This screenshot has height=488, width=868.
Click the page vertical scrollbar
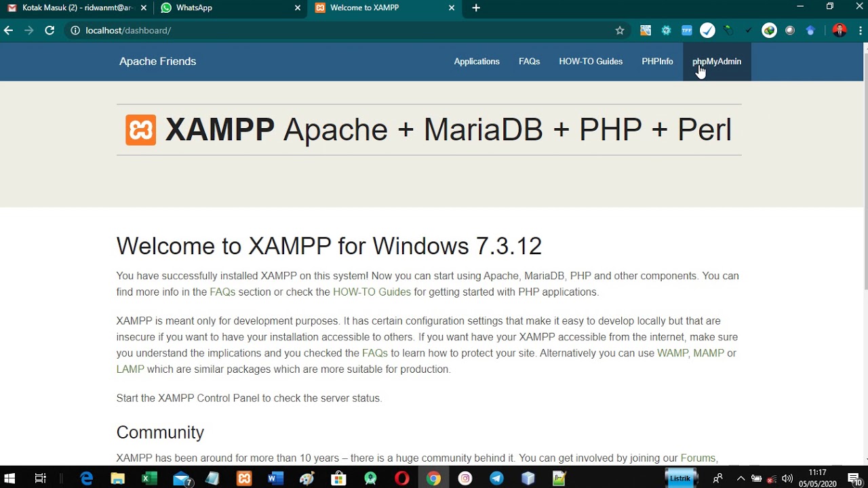[865, 171]
